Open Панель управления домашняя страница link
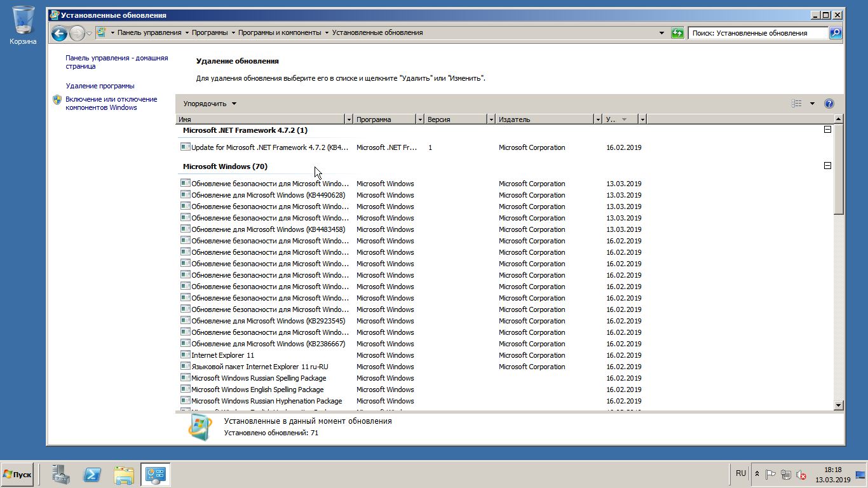 click(x=117, y=62)
